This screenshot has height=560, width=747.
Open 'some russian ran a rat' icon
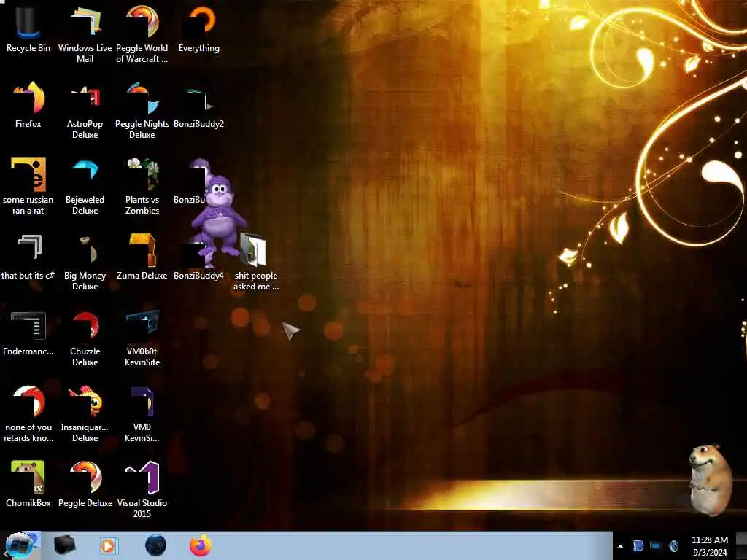[x=28, y=186]
